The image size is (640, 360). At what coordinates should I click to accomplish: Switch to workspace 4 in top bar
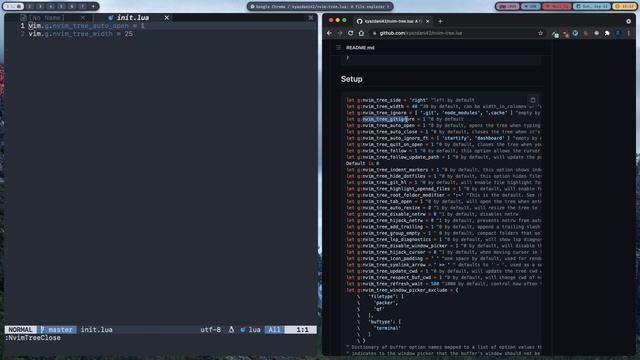(51, 7)
